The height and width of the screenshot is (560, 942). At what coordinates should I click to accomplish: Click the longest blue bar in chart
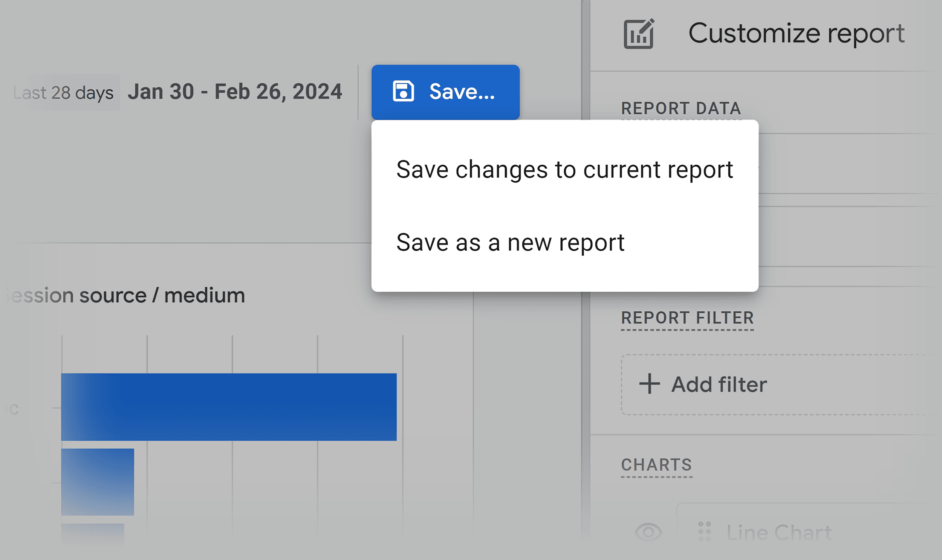point(229,407)
